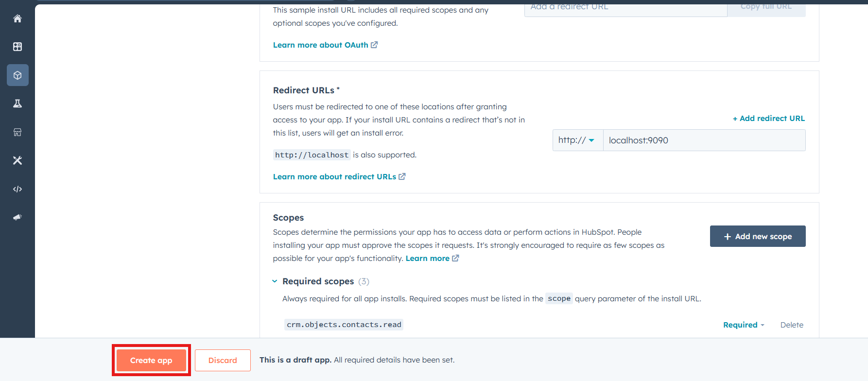Open Learn more about OAuth link
This screenshot has width=868, height=381.
[x=321, y=45]
